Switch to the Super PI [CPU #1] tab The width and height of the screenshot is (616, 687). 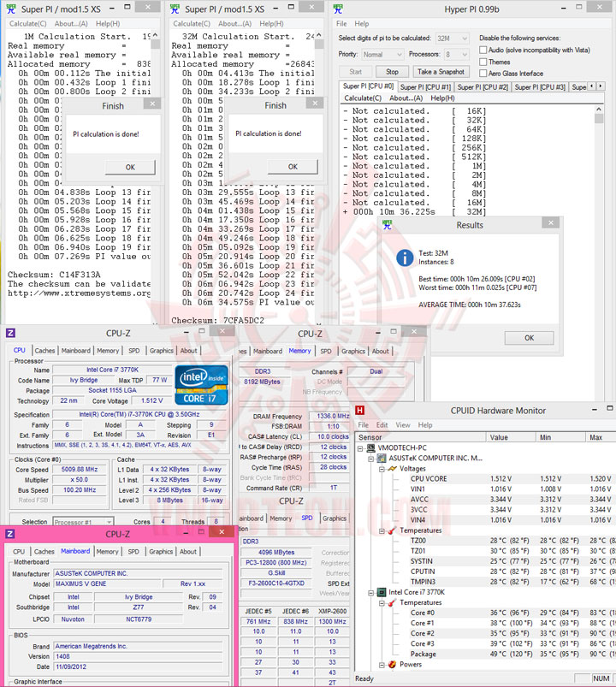pyautogui.click(x=425, y=86)
